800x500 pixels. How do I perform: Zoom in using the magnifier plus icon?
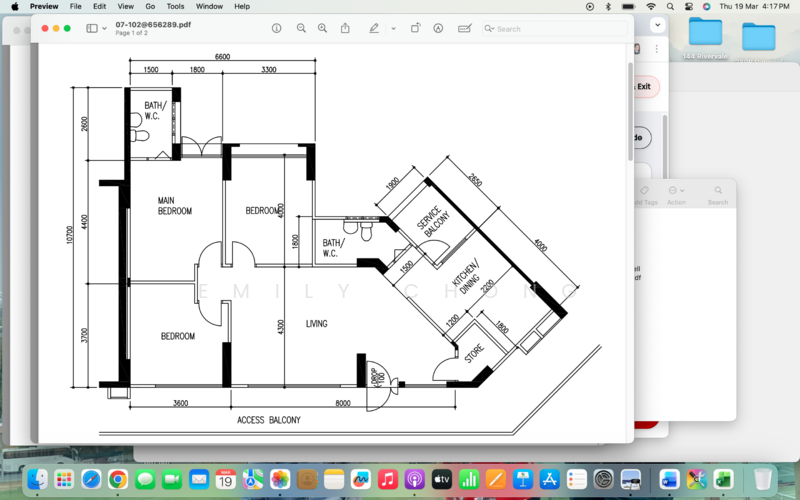(322, 28)
